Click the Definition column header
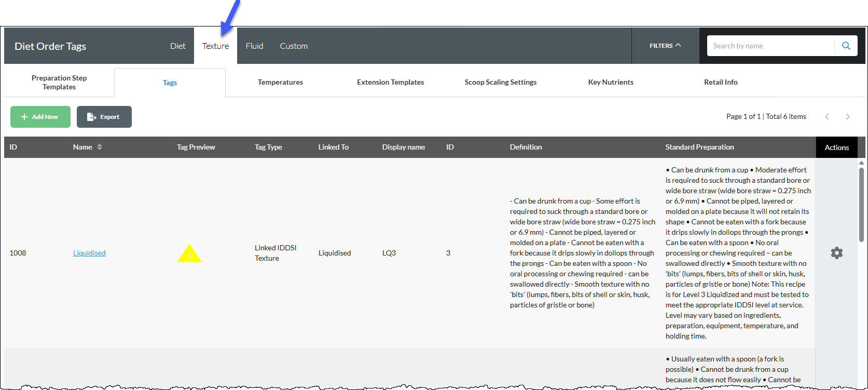 (526, 147)
